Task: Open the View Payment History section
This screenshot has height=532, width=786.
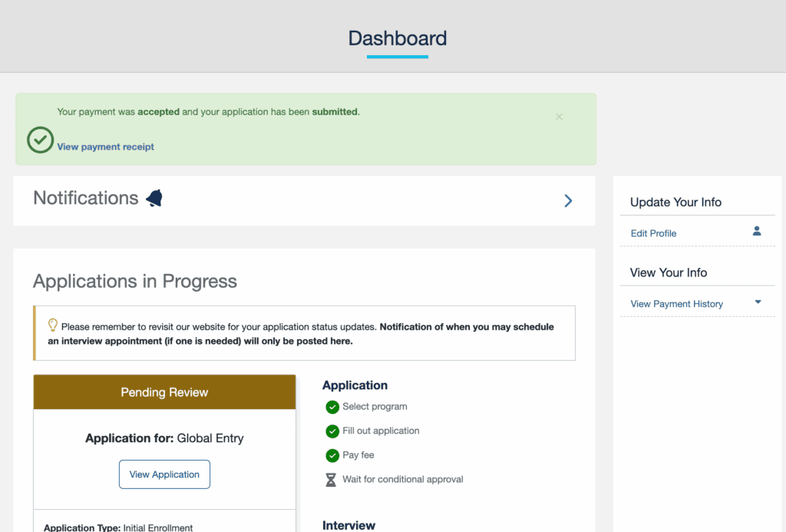Action: click(x=676, y=304)
